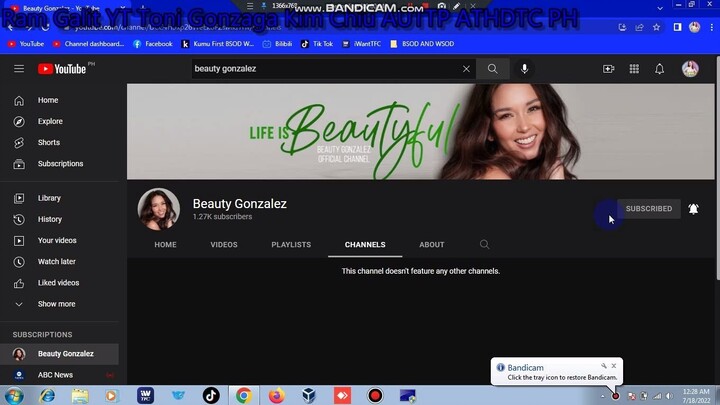
Task: Toggle the Chrome side panel icon
Action: pyautogui.click(x=677, y=27)
